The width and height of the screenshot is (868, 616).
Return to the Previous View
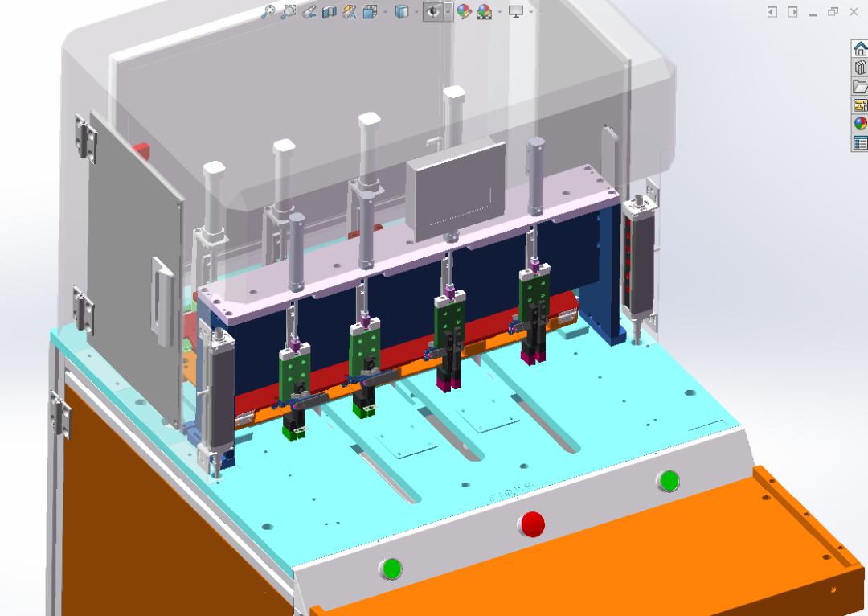(x=309, y=11)
